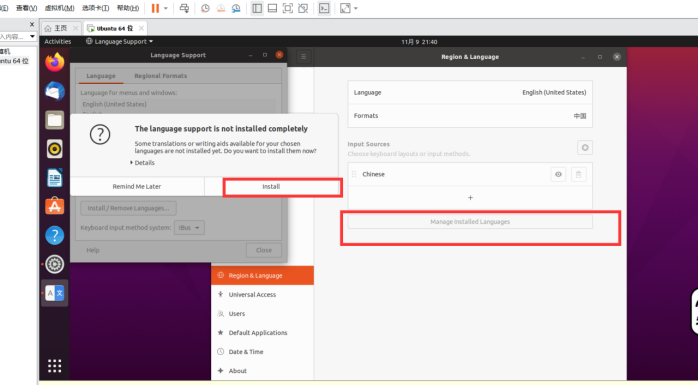
Task: Pause the virtual machine with the orange pause icon
Action: [155, 8]
